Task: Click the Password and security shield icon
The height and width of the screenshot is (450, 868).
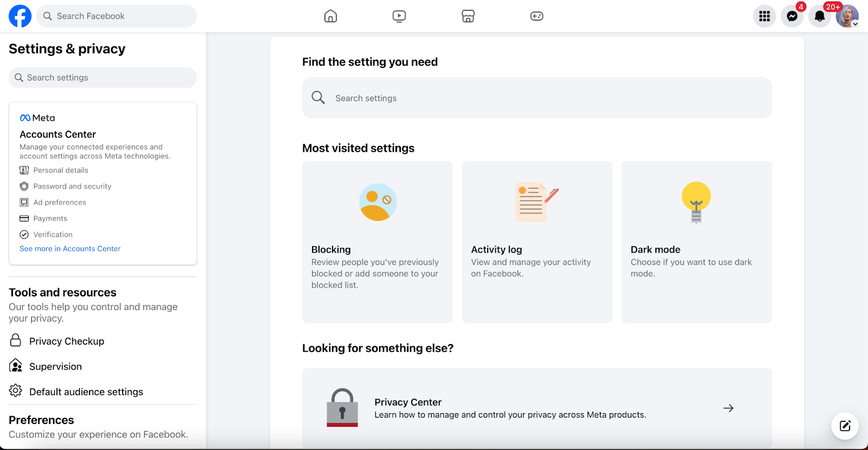Action: click(x=24, y=186)
